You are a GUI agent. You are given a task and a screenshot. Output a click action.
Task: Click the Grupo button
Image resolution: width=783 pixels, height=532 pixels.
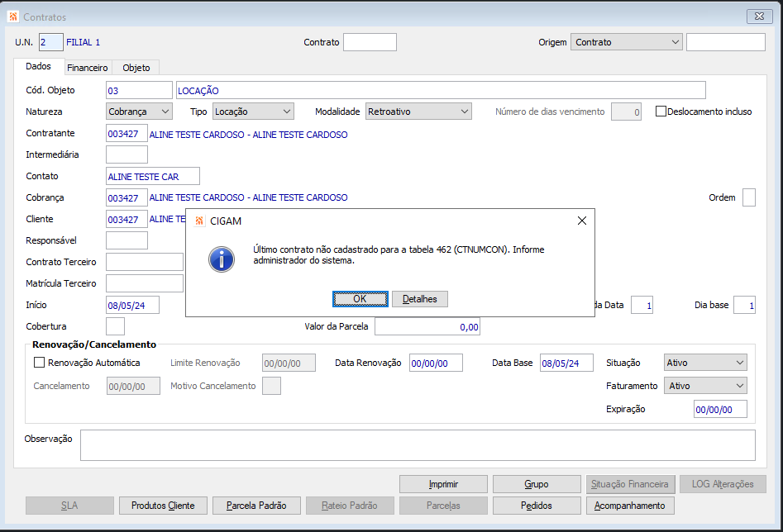[537, 483]
